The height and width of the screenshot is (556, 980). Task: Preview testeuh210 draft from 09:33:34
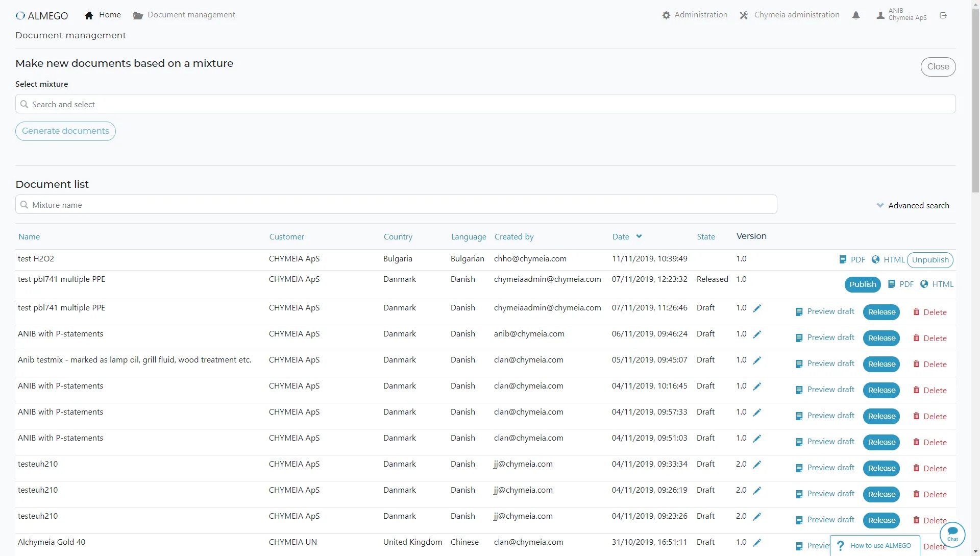[x=825, y=468]
